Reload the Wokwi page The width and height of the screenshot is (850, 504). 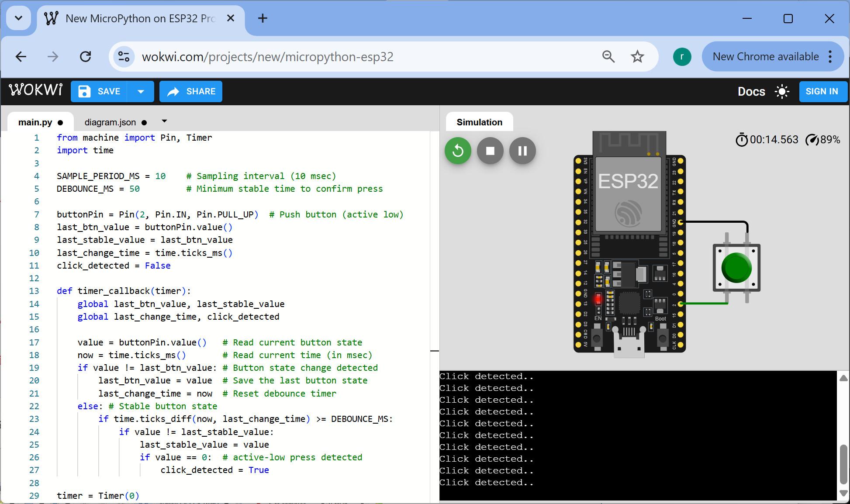coord(86,56)
